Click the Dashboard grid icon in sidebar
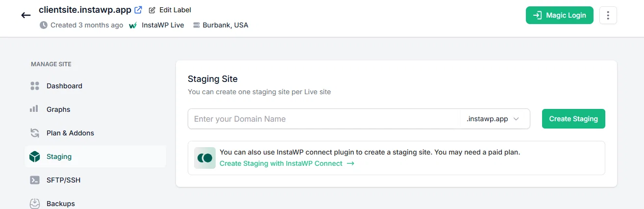The width and height of the screenshot is (644, 209). tap(35, 86)
